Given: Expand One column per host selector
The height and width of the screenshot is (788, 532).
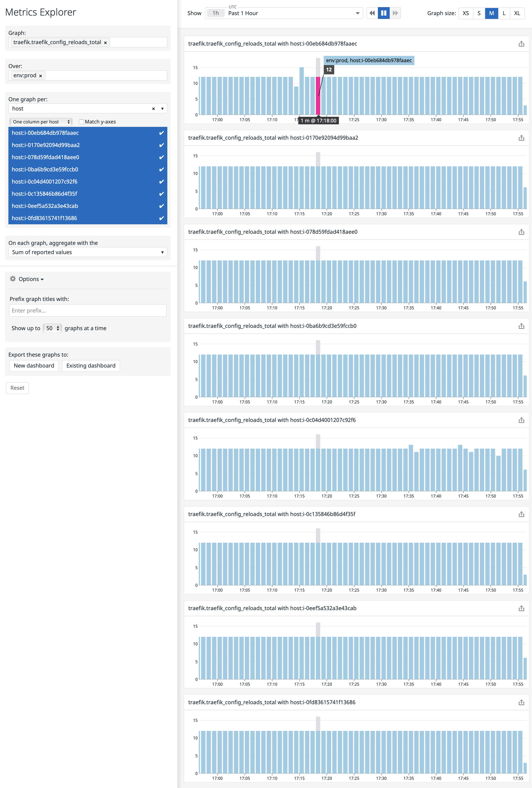Looking at the screenshot, I should coord(41,122).
